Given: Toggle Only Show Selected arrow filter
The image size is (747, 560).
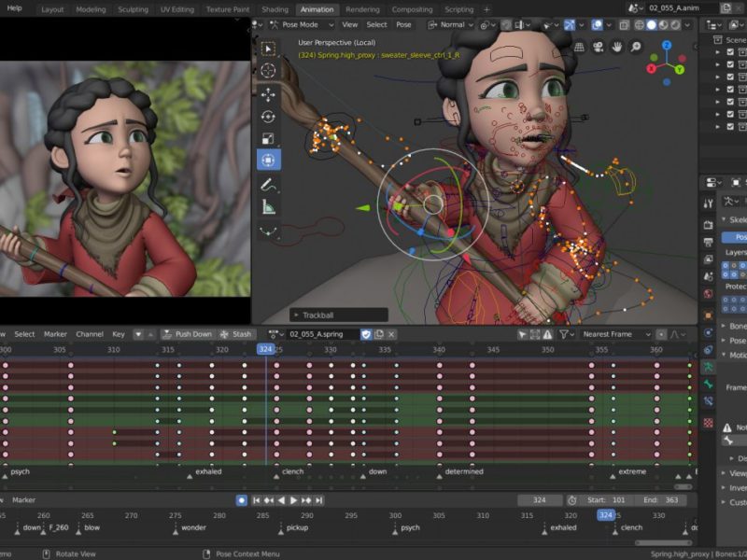Looking at the screenshot, I should pyautogui.click(x=522, y=334).
